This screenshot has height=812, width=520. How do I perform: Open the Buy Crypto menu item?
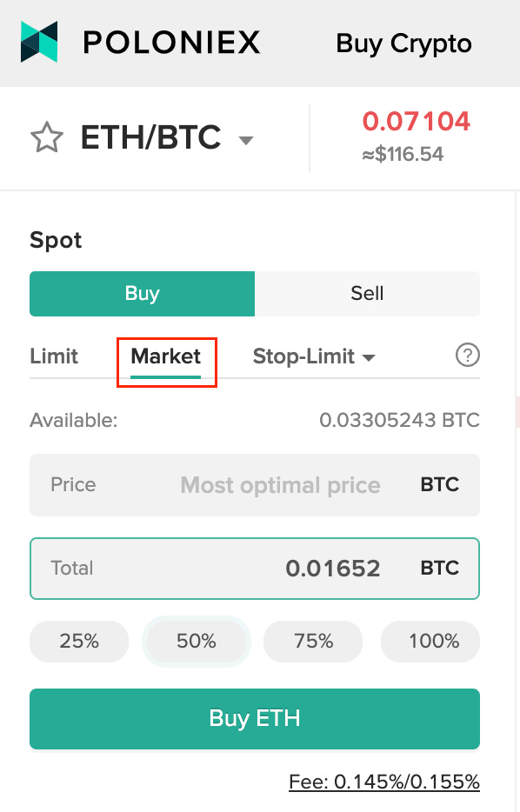[404, 43]
